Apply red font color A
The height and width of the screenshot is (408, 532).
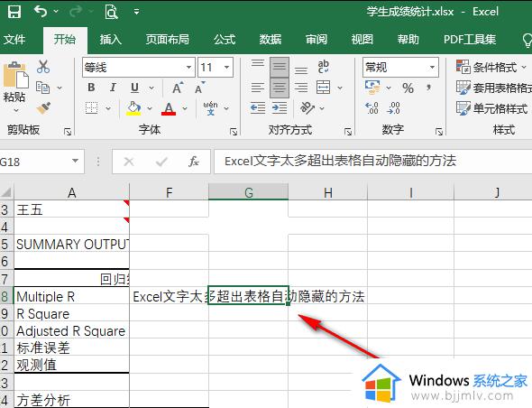pyautogui.click(x=169, y=108)
